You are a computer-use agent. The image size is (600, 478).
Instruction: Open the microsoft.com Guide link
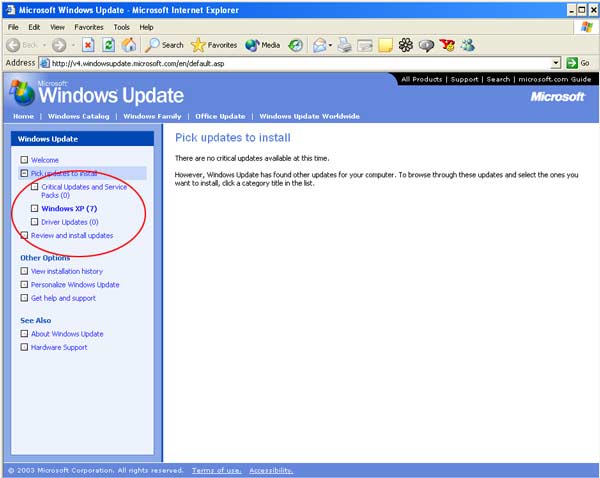(555, 79)
